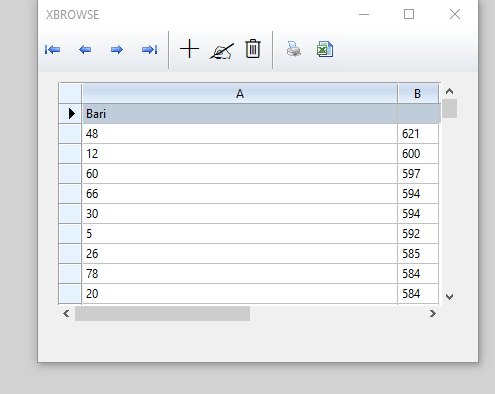Click vertical scrollbar up arrow
This screenshot has width=495, height=394.
pos(449,91)
